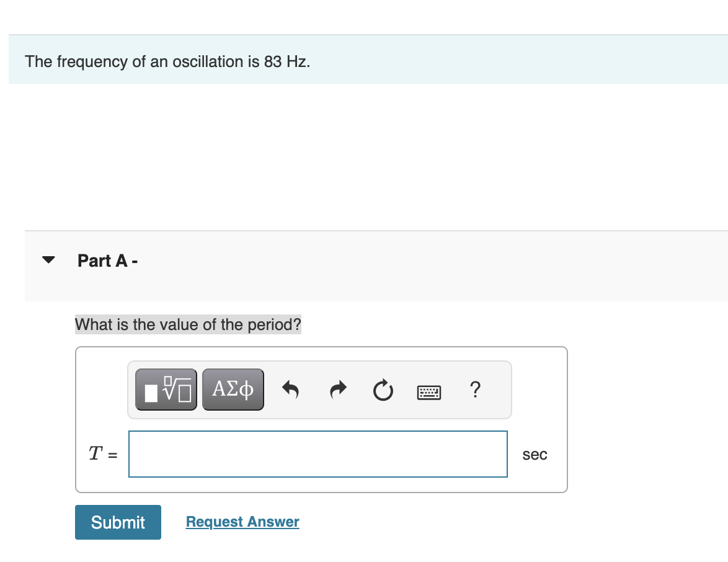Click the Part A section heading
728x562 pixels.
pos(107,261)
